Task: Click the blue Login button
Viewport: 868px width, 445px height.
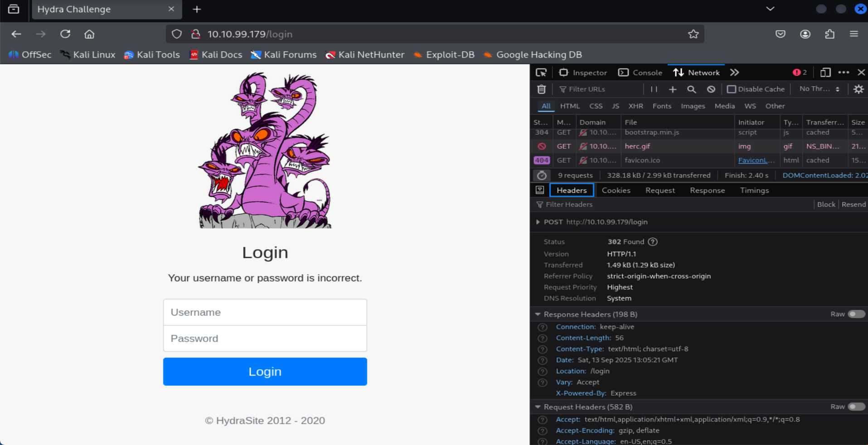Action: tap(265, 372)
